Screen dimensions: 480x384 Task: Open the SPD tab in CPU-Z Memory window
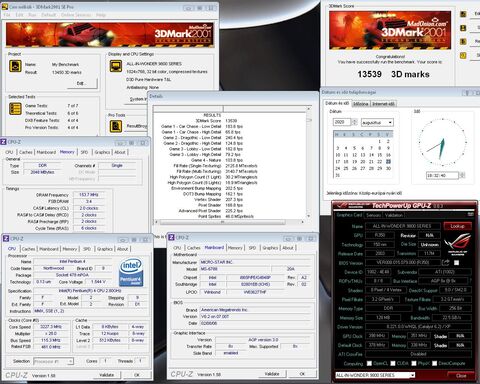click(x=84, y=152)
